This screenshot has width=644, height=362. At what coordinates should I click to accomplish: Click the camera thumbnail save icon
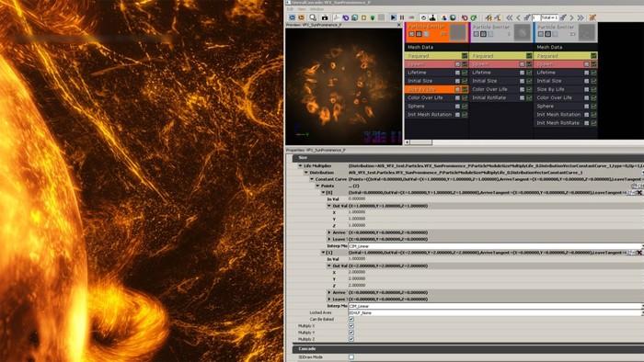click(325, 17)
